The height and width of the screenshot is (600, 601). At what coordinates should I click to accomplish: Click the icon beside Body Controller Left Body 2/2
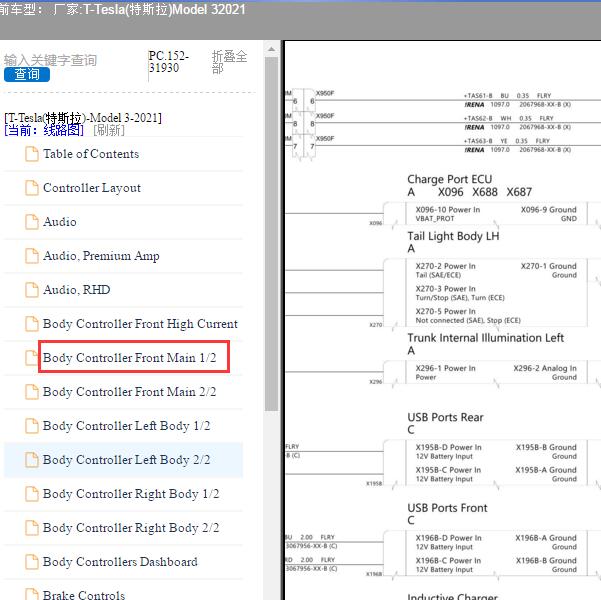point(31,460)
